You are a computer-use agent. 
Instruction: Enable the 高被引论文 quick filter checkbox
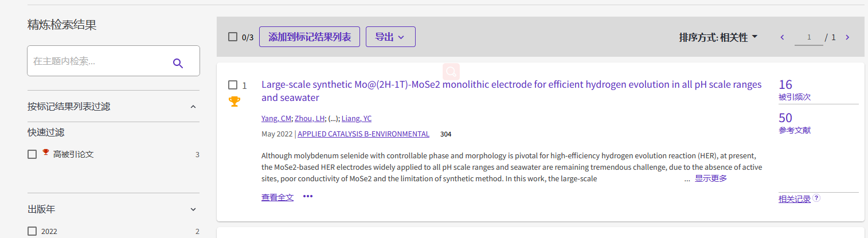32,154
